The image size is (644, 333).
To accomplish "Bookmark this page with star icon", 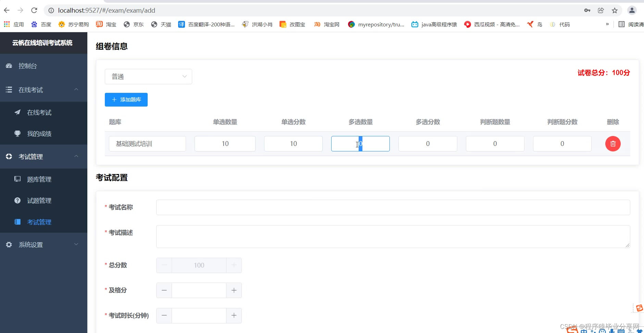I will (615, 10).
